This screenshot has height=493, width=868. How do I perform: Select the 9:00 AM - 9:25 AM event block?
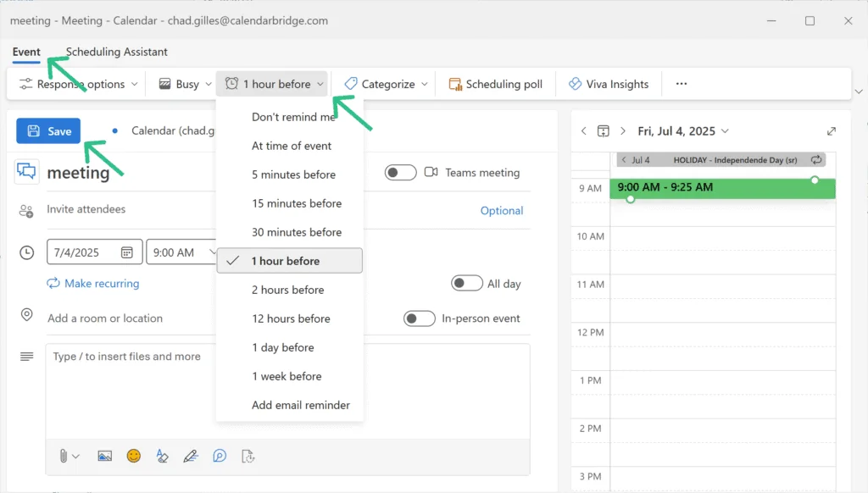(722, 188)
